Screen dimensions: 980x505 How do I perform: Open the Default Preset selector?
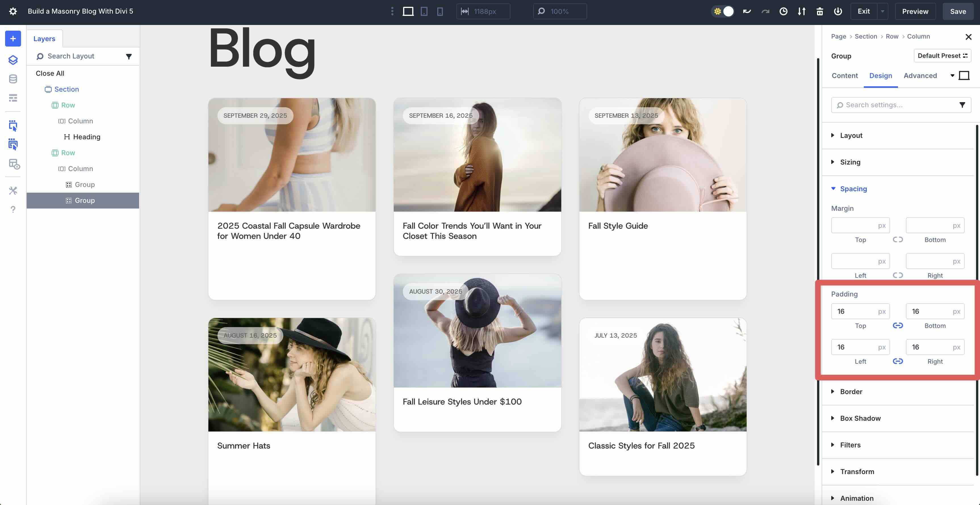pyautogui.click(x=942, y=56)
